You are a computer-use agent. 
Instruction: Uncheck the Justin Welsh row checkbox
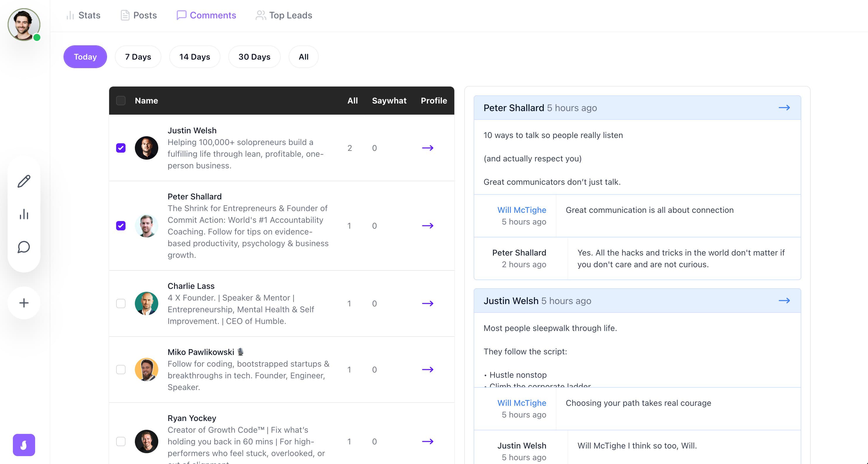[121, 148]
